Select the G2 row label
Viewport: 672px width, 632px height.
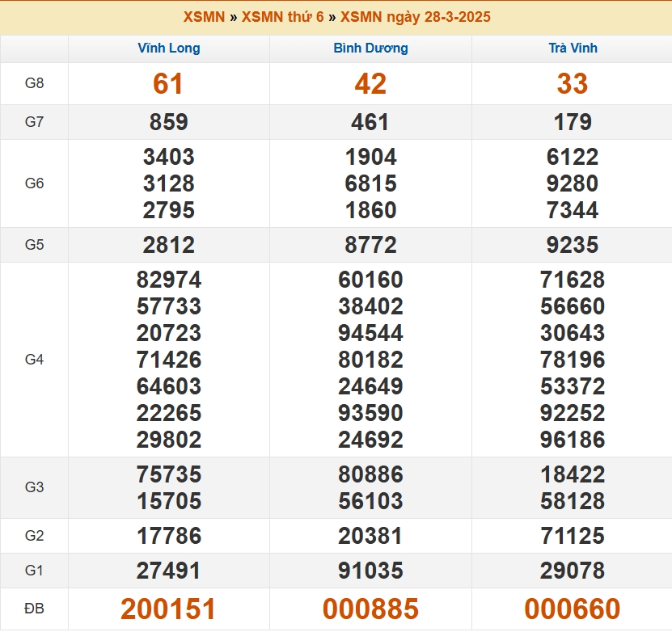(x=34, y=536)
